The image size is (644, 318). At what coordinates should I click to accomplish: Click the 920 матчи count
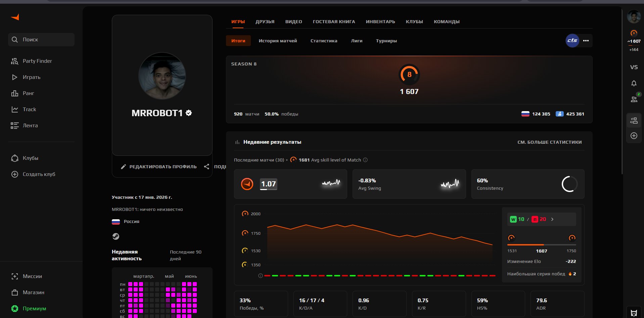247,114
